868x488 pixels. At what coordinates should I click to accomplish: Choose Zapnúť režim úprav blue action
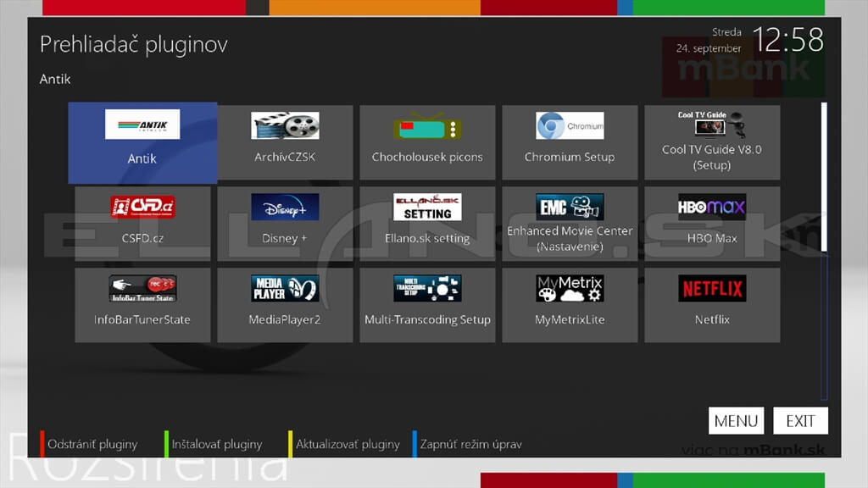pos(470,444)
